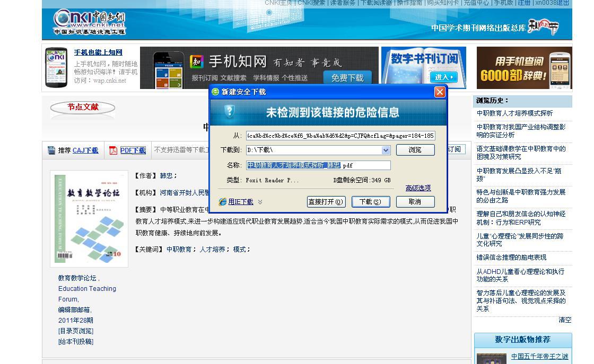Click 退出 to log out
The height and width of the screenshot is (364, 594).
coord(563,3)
